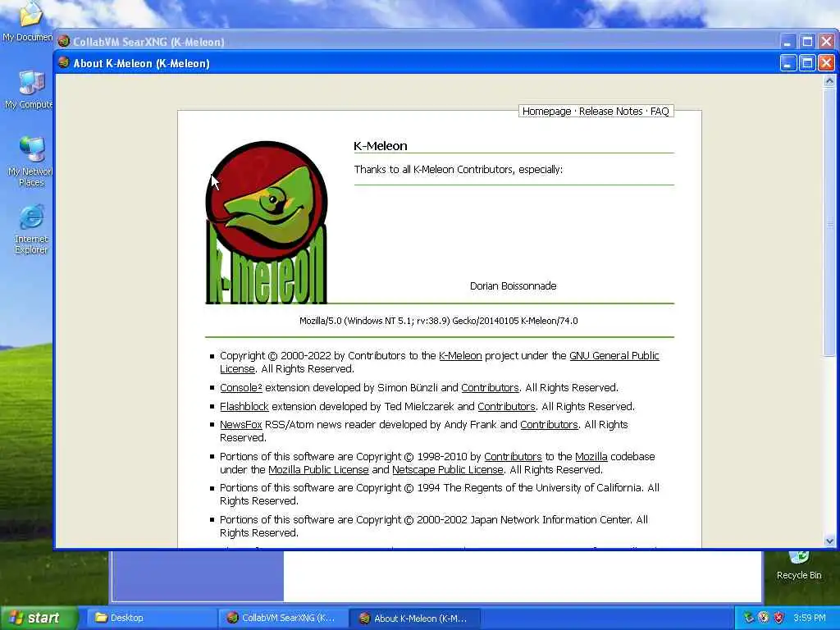Open the Netscape Public License link

click(x=448, y=470)
